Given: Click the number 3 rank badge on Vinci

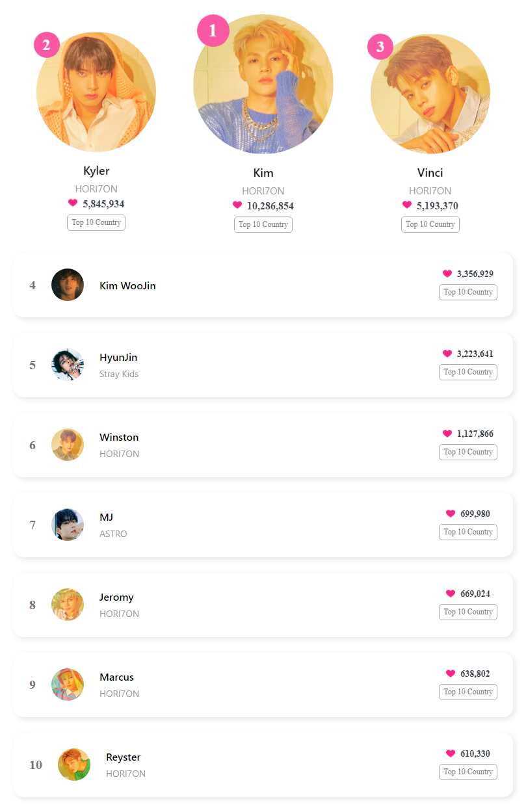Looking at the screenshot, I should (380, 47).
